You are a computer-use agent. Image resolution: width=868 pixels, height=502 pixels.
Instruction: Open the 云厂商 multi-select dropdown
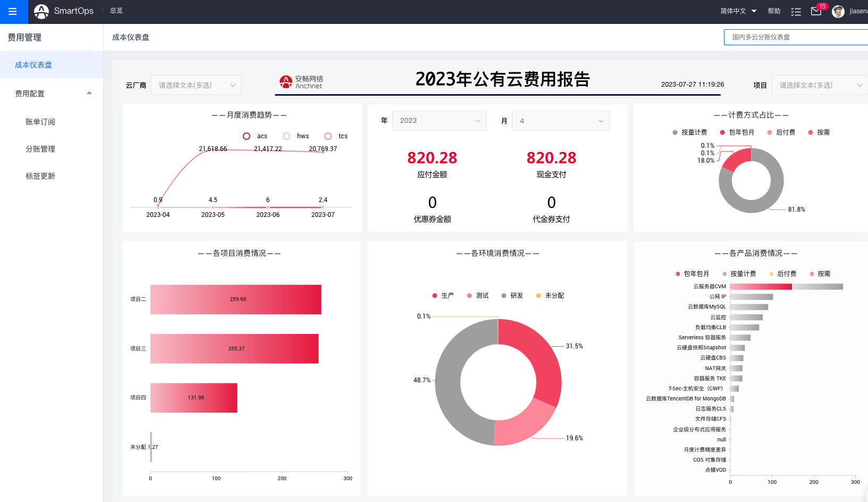pos(196,85)
